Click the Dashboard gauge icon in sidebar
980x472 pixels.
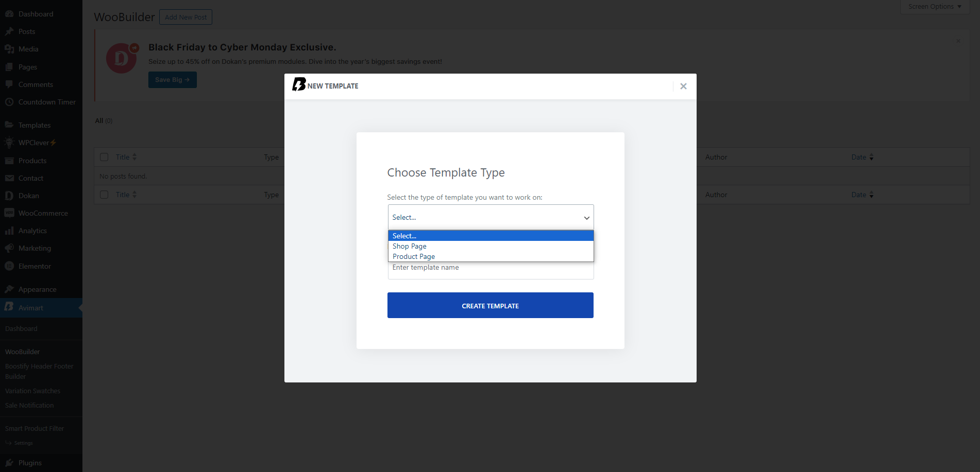coord(9,14)
